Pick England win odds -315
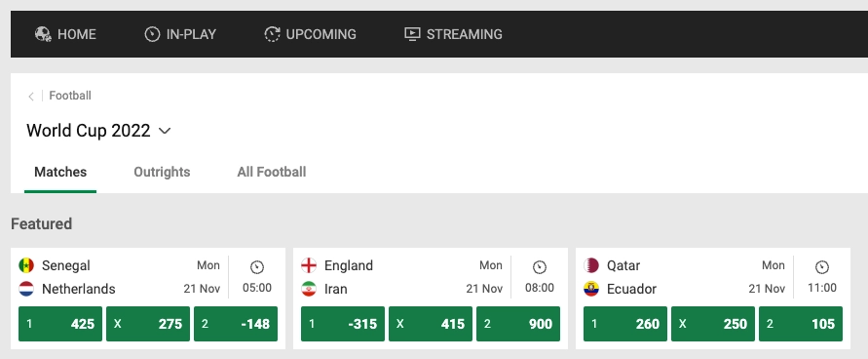The width and height of the screenshot is (868, 359). pyautogui.click(x=343, y=324)
